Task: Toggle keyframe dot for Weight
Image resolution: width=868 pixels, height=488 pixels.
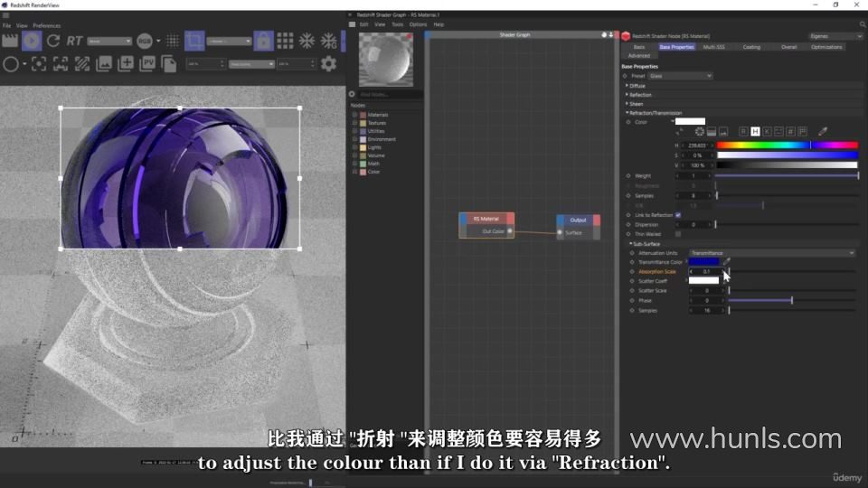Action: 628,176
